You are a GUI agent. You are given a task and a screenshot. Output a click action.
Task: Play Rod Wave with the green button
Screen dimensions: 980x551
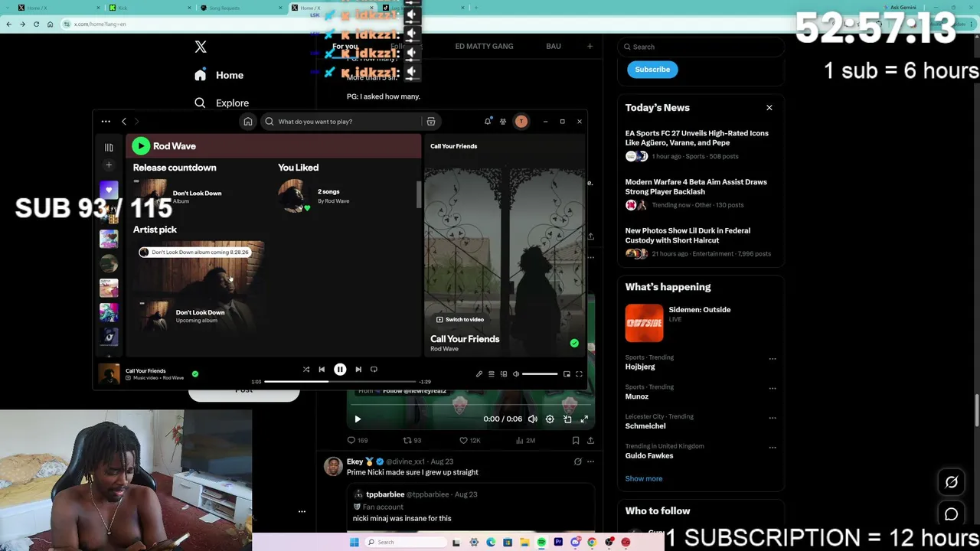141,146
